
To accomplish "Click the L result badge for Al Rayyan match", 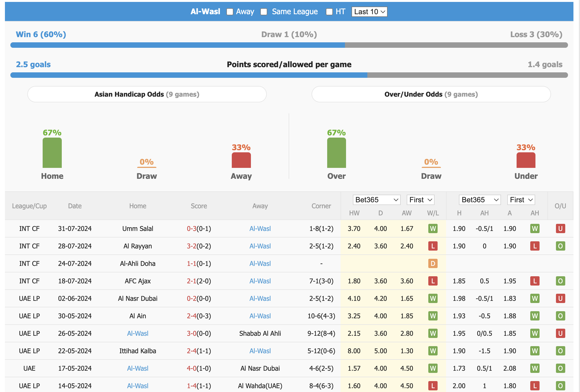I will 433,246.
